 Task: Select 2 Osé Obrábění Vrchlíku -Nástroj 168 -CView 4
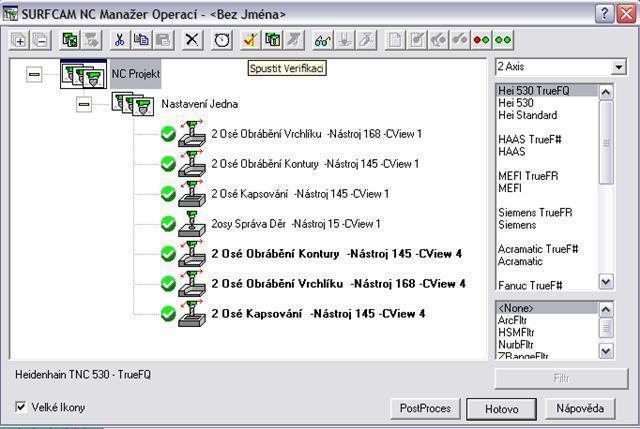coord(338,284)
